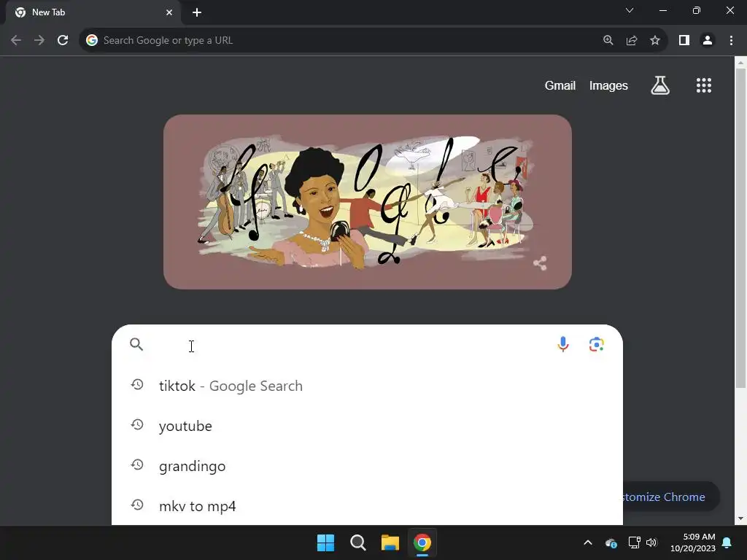Click history icon beside tiktok

pos(137,384)
